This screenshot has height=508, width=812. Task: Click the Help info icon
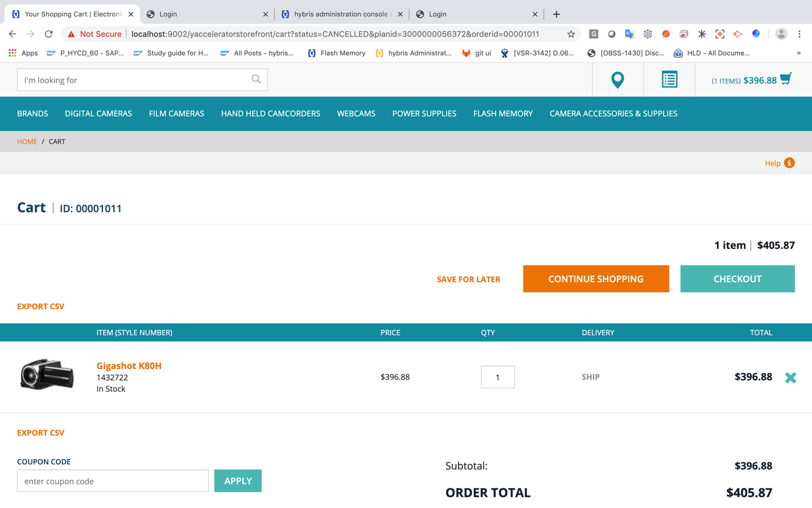789,163
